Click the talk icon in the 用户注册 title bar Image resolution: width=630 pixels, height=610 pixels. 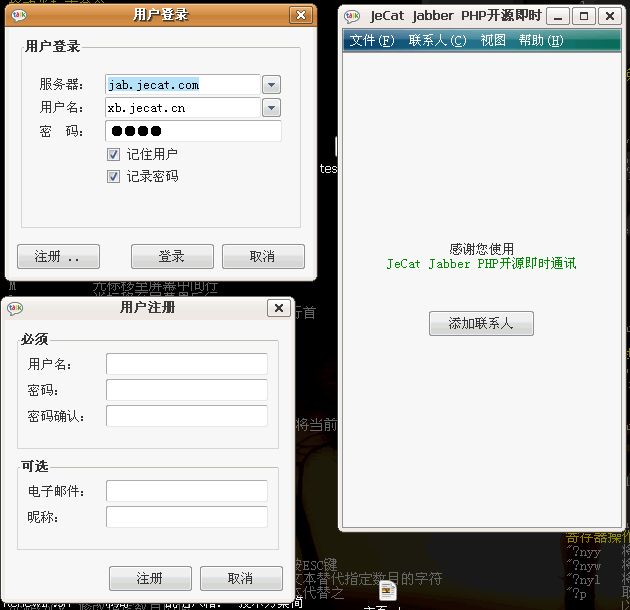tap(15, 308)
